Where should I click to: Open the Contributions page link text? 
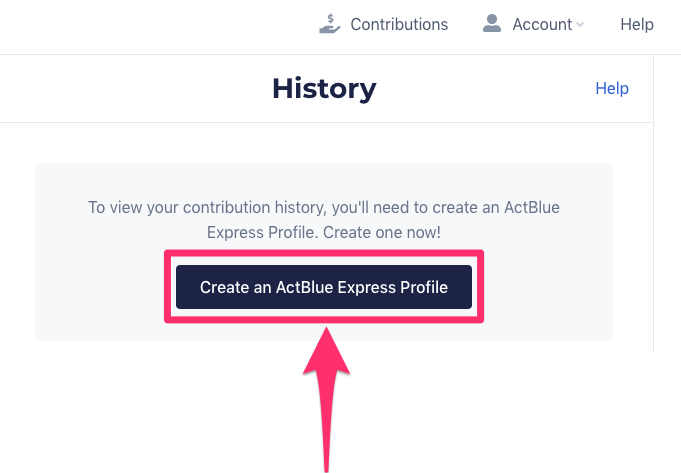[399, 24]
